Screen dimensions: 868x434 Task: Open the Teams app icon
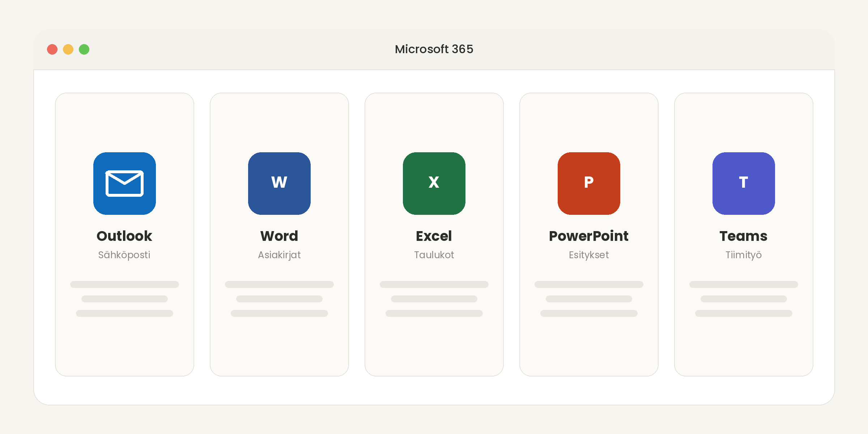744,183
